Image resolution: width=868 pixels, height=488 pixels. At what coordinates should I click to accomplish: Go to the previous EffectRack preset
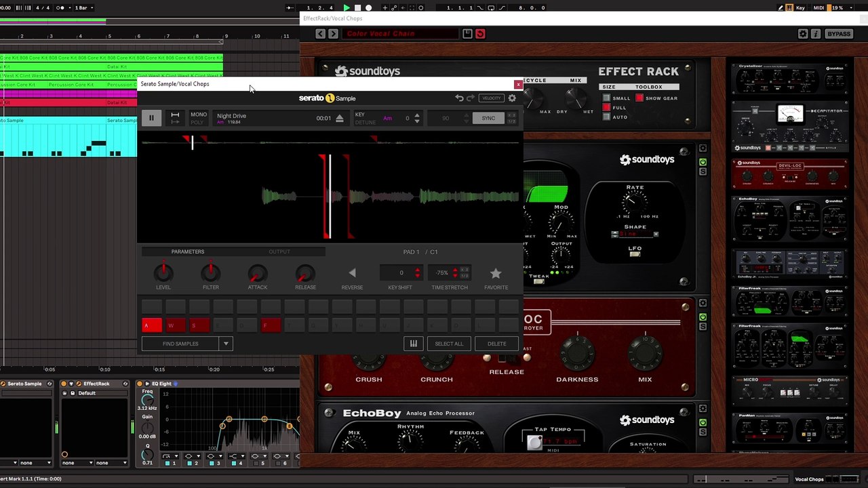pyautogui.click(x=321, y=34)
